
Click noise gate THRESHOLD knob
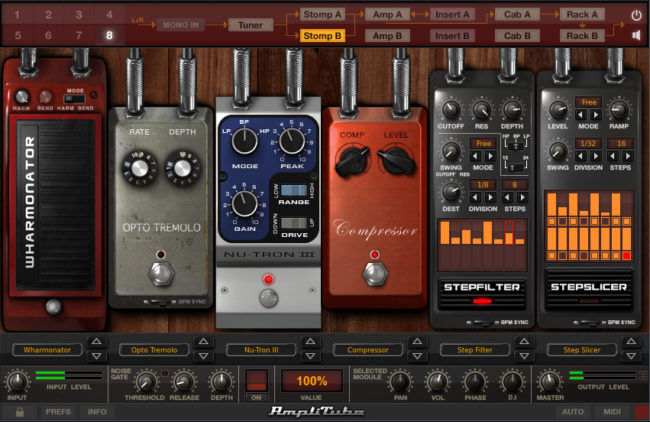point(145,381)
